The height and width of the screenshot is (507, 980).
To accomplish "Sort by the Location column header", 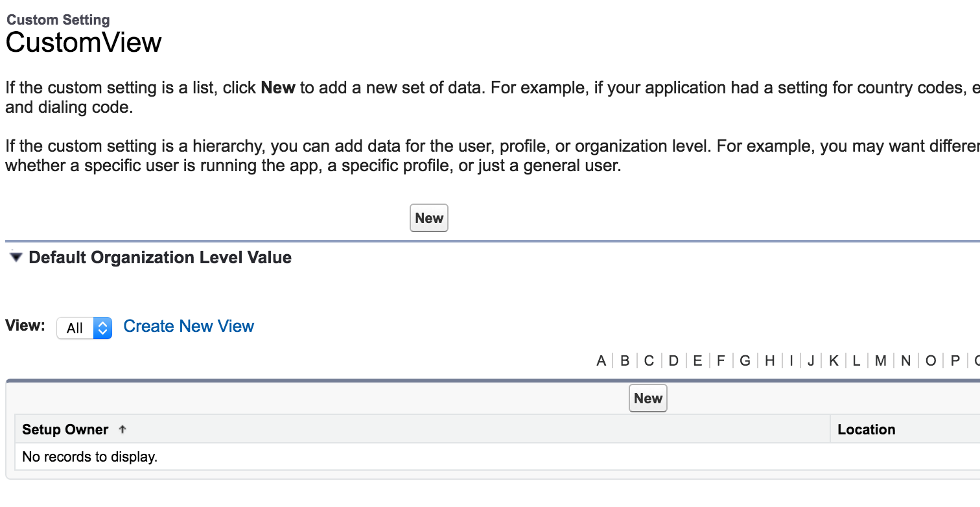I will coord(866,429).
